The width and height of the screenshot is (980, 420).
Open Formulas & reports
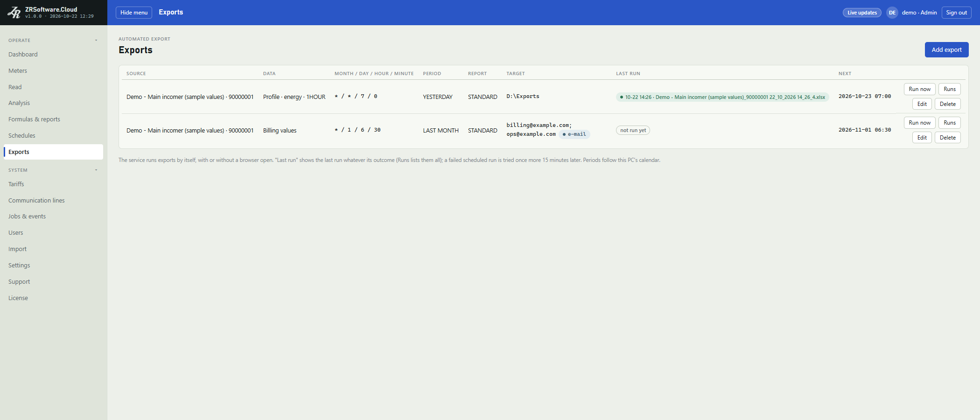[x=53, y=119]
